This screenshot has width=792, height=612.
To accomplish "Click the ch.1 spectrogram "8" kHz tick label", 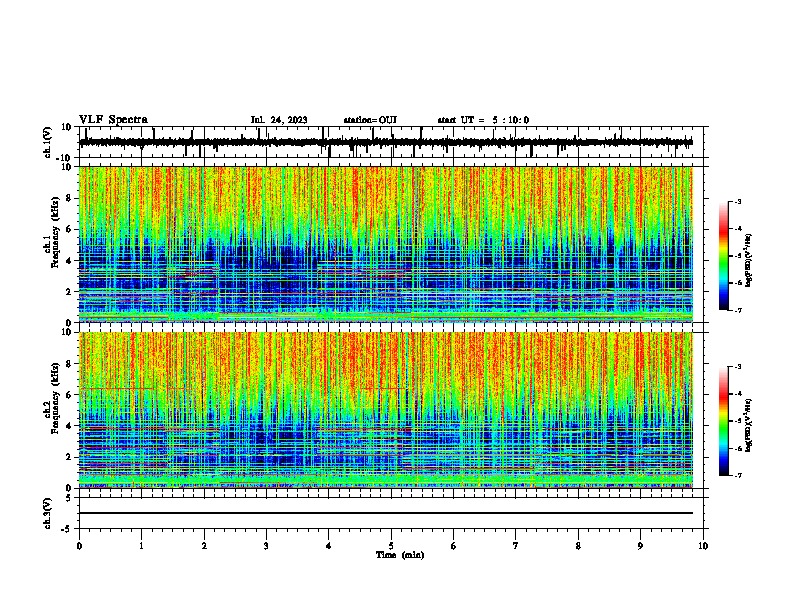I will click(x=69, y=198).
